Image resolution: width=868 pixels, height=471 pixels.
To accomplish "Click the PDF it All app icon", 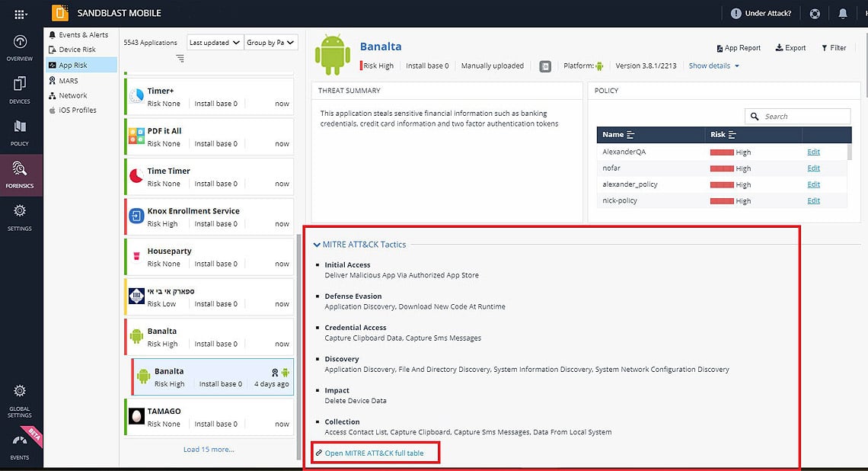I will click(136, 136).
